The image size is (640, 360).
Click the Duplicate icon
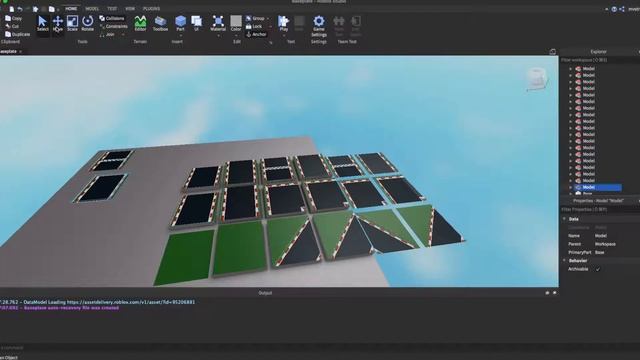click(x=8, y=34)
